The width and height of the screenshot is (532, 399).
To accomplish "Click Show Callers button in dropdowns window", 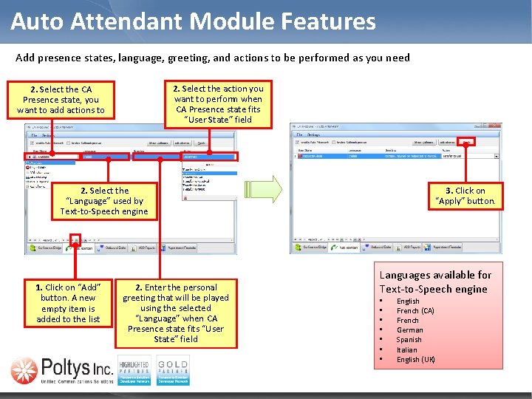I will pos(159,143).
